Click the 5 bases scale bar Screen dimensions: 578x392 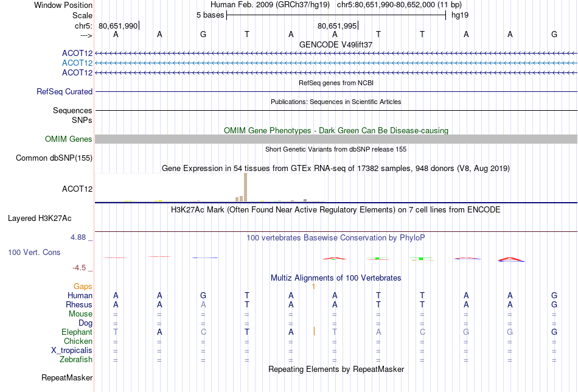[x=336, y=15]
